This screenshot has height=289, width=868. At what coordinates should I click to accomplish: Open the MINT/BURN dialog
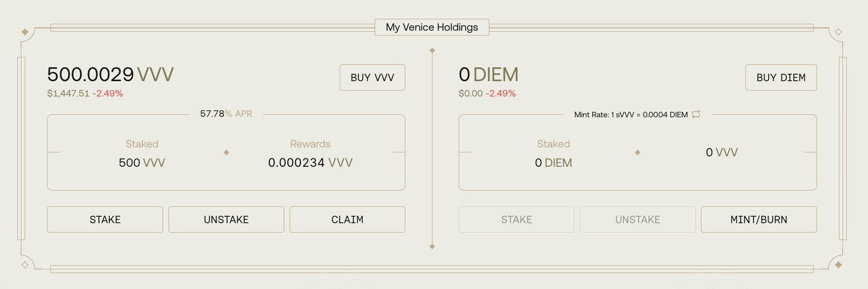(759, 220)
